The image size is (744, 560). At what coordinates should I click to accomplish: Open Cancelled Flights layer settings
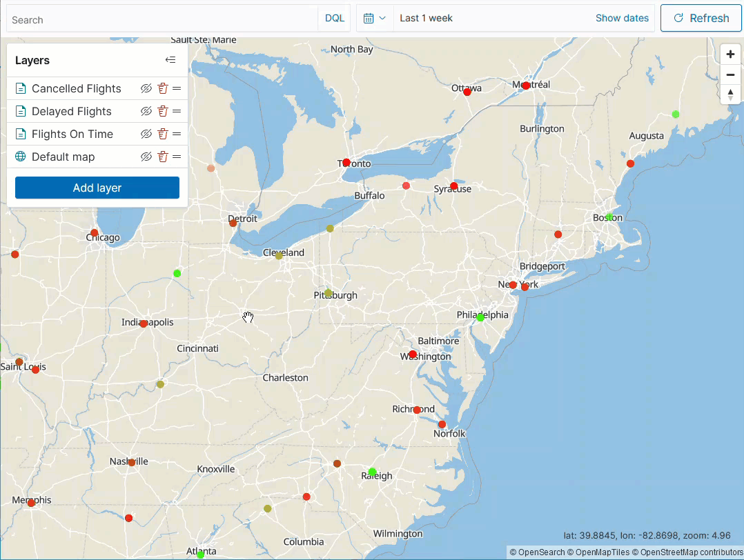coord(77,89)
